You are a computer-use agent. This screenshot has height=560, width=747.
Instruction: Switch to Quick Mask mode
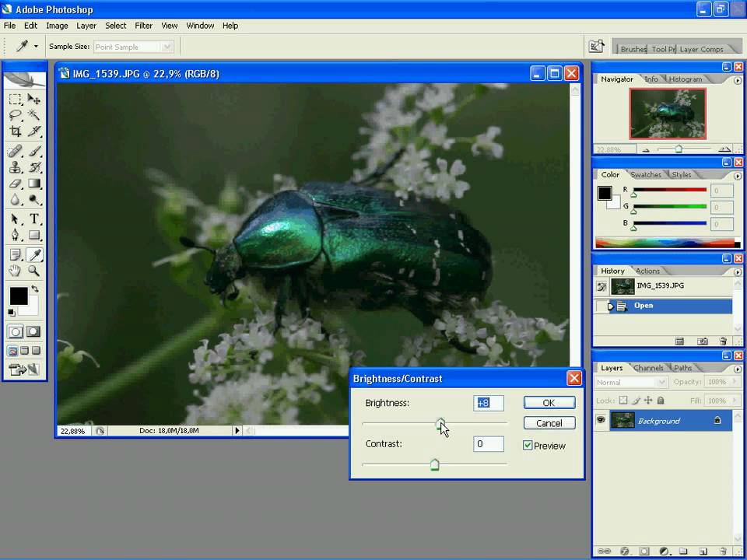(34, 332)
